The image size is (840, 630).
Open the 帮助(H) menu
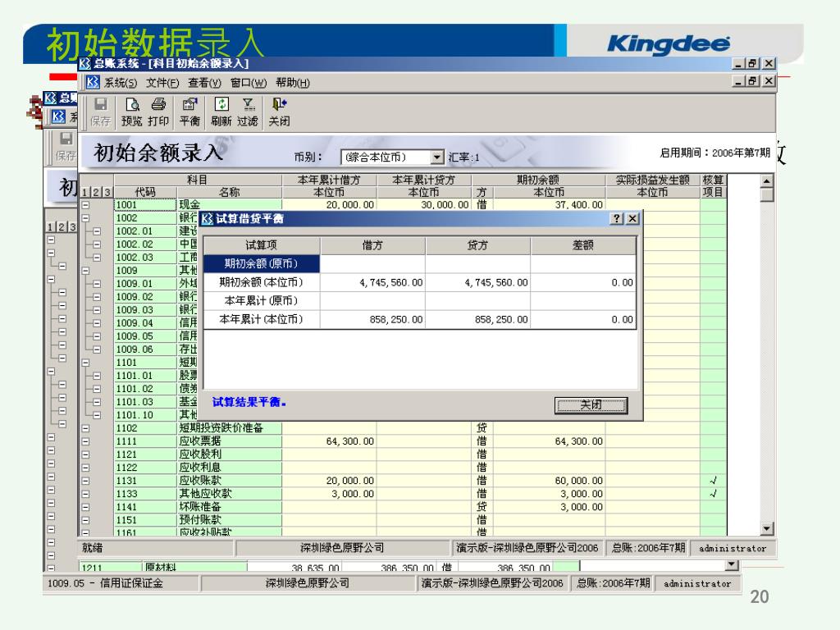[293, 83]
